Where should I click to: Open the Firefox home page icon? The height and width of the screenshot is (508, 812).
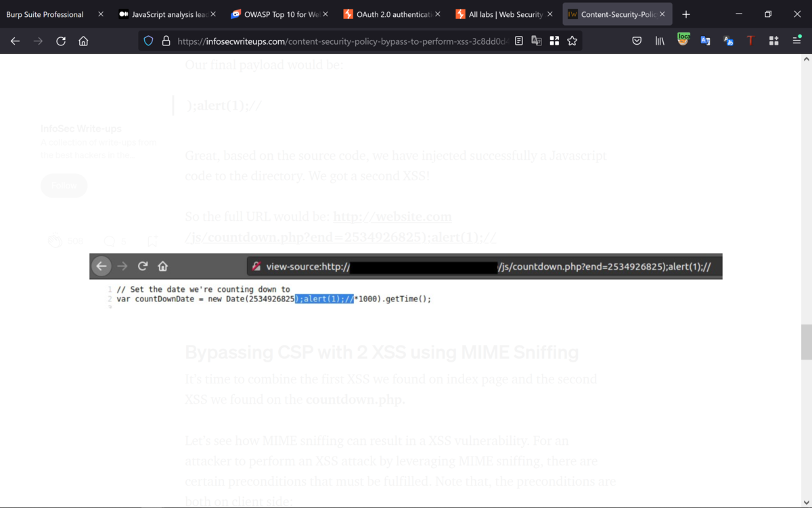83,41
